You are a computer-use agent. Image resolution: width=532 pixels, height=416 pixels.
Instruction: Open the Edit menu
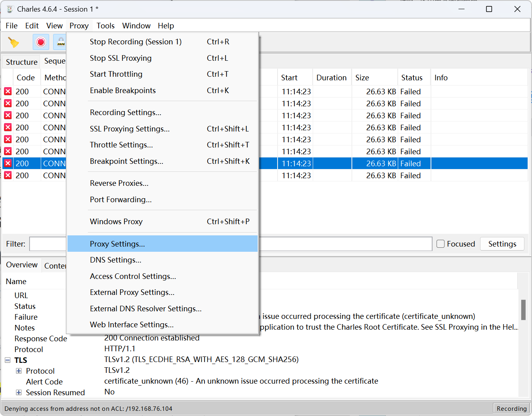32,26
